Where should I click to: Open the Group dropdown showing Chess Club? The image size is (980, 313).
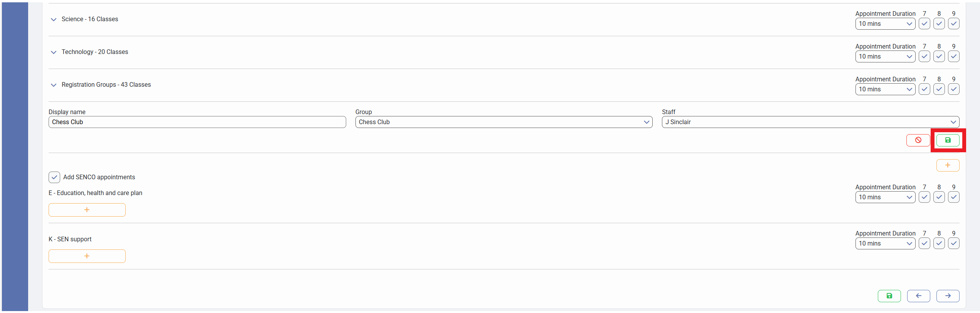click(503, 122)
